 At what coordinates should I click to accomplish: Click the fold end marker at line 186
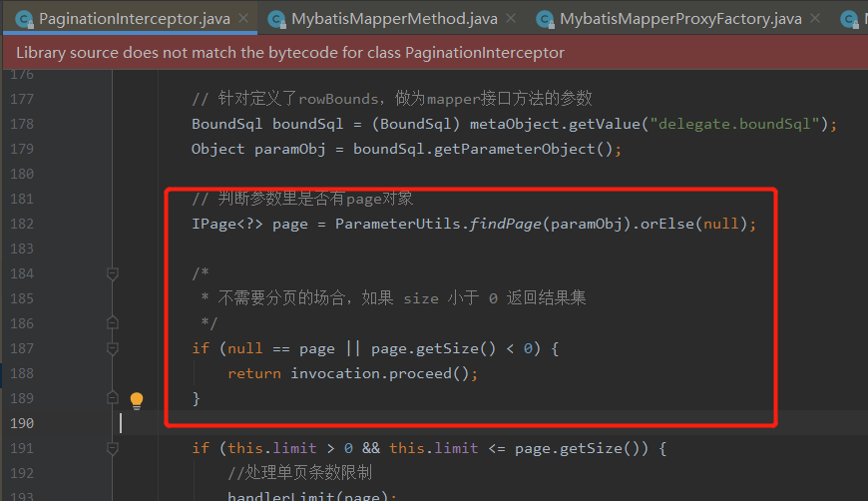tap(113, 322)
